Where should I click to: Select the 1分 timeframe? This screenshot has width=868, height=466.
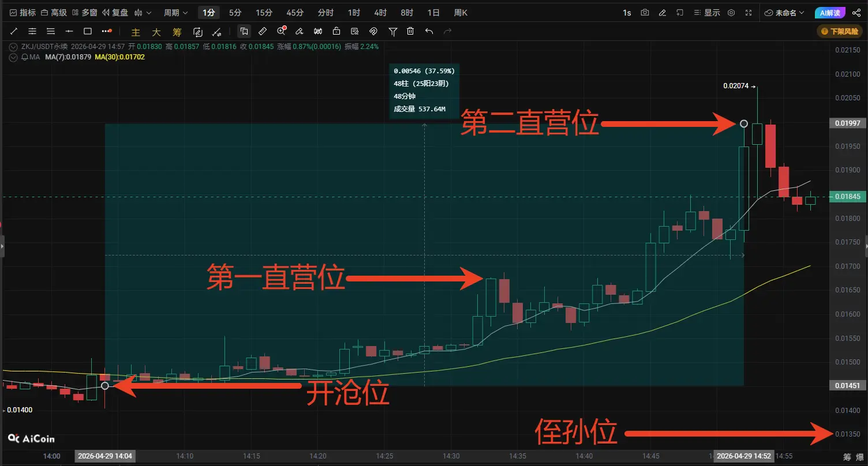pyautogui.click(x=208, y=13)
